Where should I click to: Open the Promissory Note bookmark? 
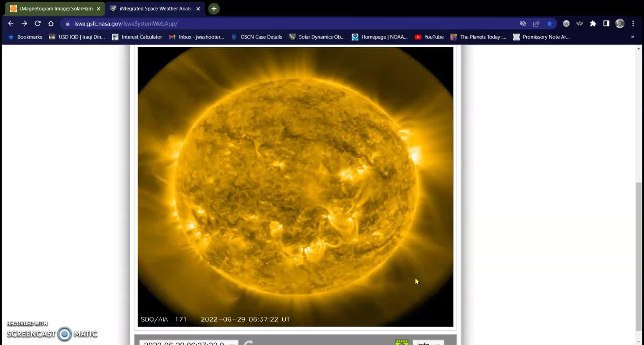541,37
